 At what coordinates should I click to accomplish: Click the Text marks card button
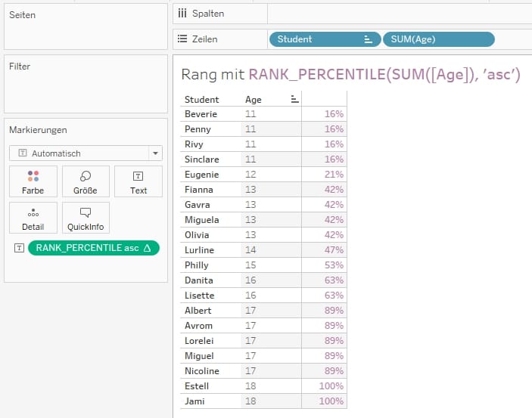[x=138, y=181]
